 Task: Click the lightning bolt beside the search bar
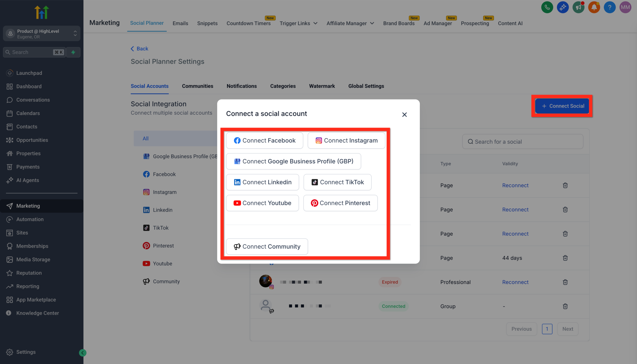pyautogui.click(x=73, y=52)
